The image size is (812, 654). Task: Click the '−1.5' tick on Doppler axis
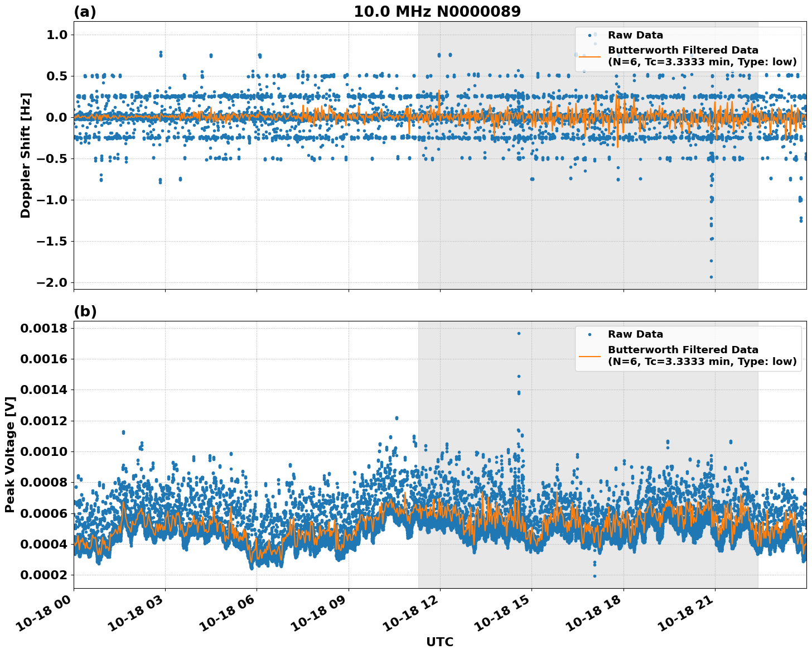pos(51,241)
